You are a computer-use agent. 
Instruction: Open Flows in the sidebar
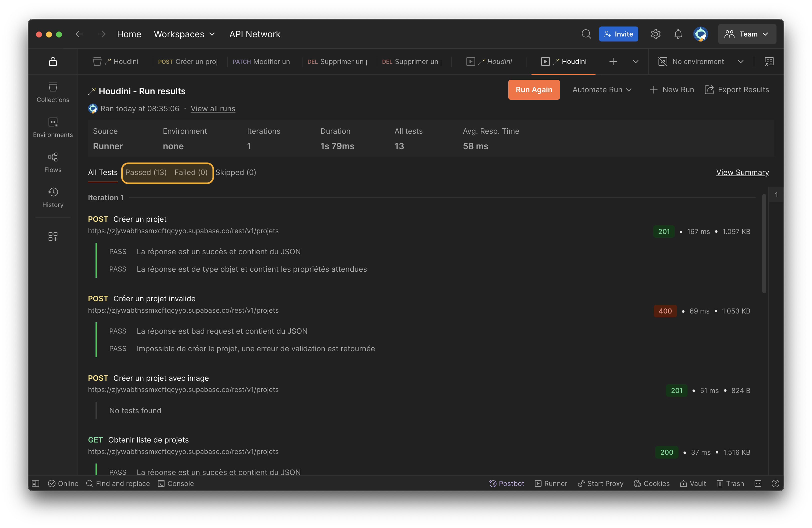(53, 163)
